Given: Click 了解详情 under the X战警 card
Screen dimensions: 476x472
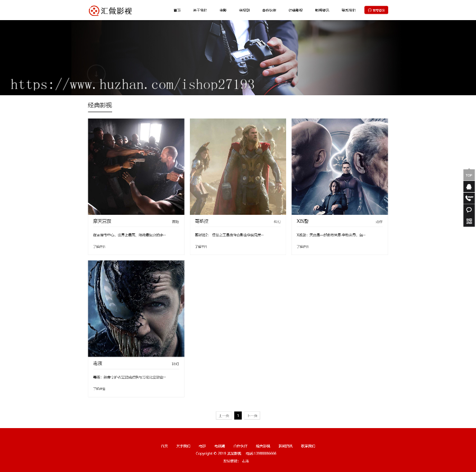Looking at the screenshot, I should [x=303, y=247].
